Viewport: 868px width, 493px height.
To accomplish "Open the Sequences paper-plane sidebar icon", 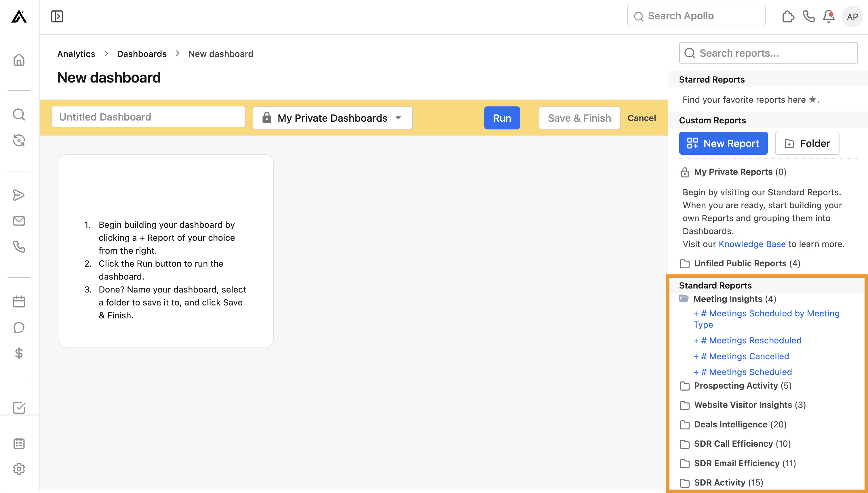I will (x=19, y=195).
